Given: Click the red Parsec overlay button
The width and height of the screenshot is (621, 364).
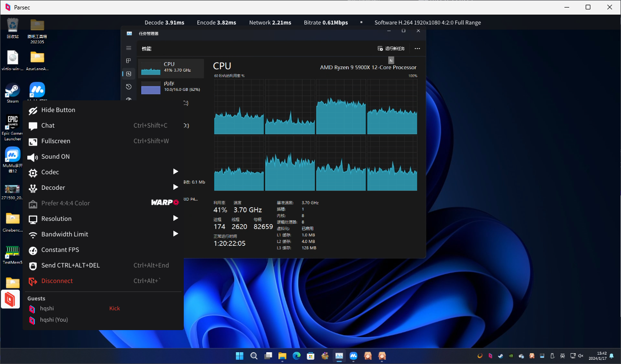Looking at the screenshot, I should 10,299.
